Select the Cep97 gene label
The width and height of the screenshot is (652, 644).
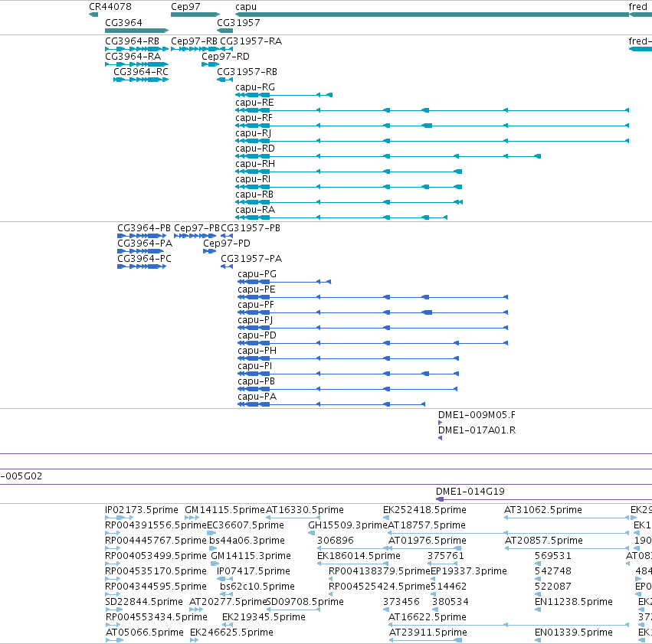[x=185, y=7]
